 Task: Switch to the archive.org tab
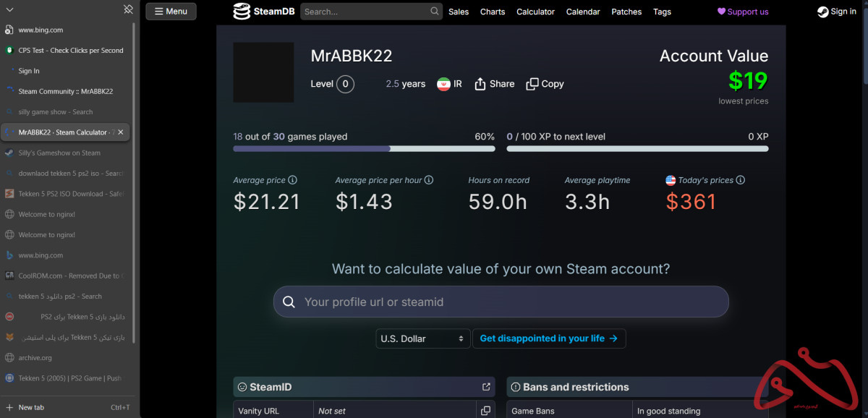(65, 357)
